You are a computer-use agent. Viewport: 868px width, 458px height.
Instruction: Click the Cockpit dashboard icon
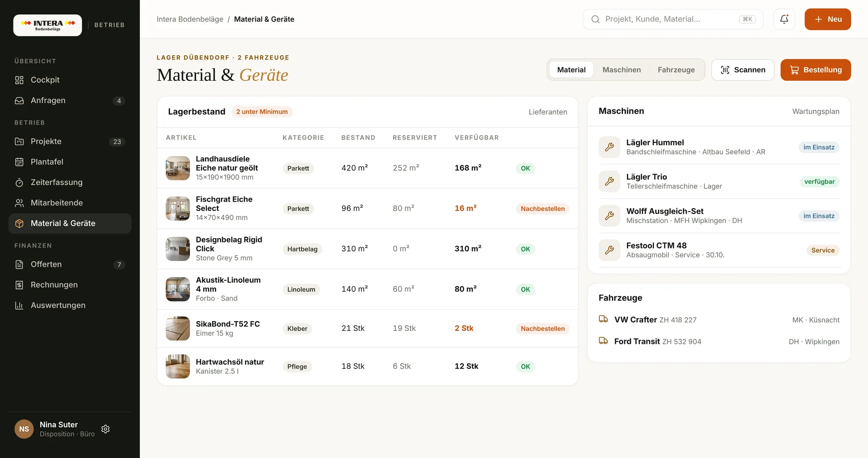pyautogui.click(x=19, y=80)
